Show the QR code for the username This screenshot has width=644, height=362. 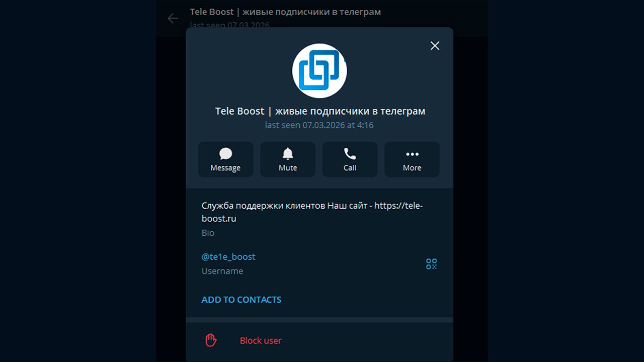coord(432,264)
